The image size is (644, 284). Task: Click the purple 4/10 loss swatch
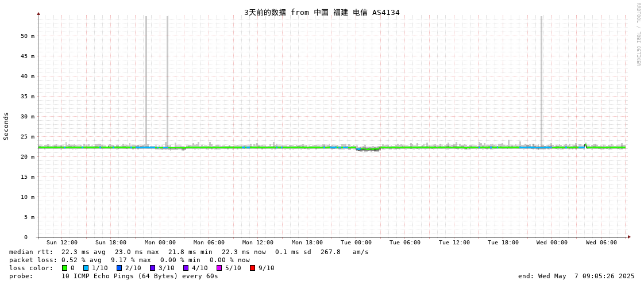(186, 268)
